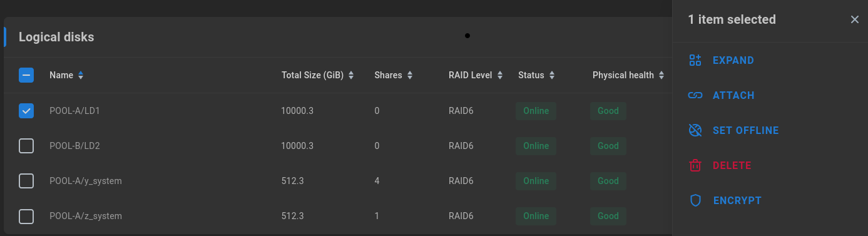Click the Online badge for POOL-A/LD1
The width and height of the screenshot is (868, 236).
(536, 111)
